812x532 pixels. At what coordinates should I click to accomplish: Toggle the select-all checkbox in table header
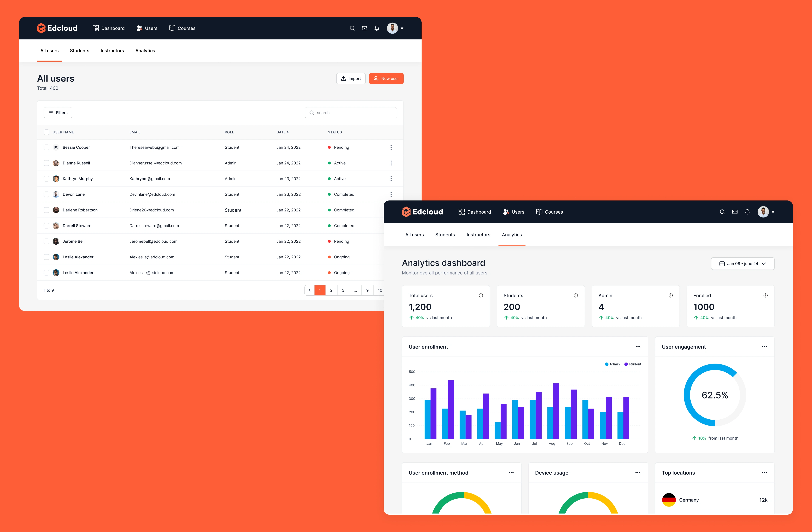point(46,132)
